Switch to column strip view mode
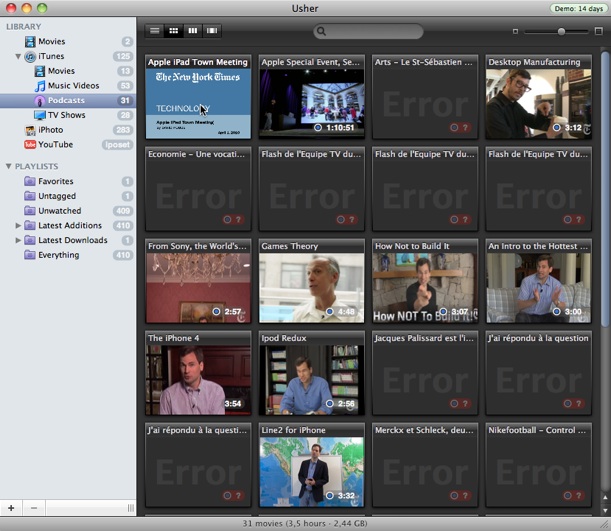This screenshot has height=531, width=611. (x=193, y=31)
